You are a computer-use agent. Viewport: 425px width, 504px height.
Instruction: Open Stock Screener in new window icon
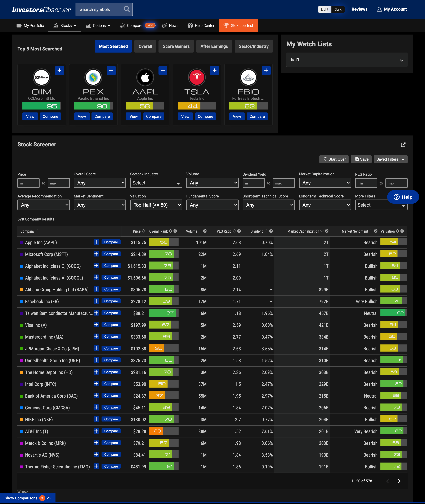(403, 144)
